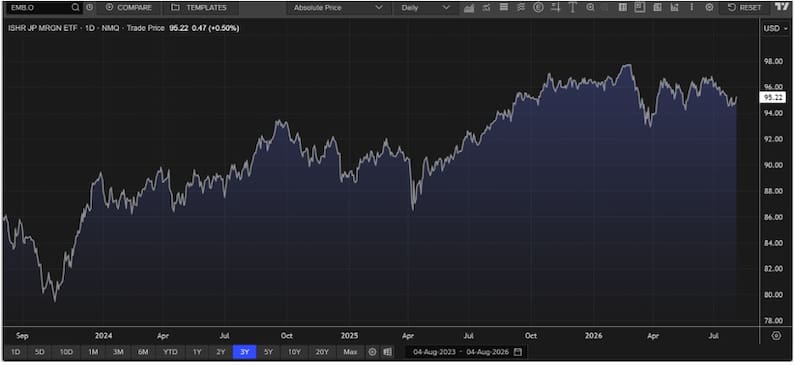Open the calendar icon next to date range
800x366 pixels.
(518, 352)
